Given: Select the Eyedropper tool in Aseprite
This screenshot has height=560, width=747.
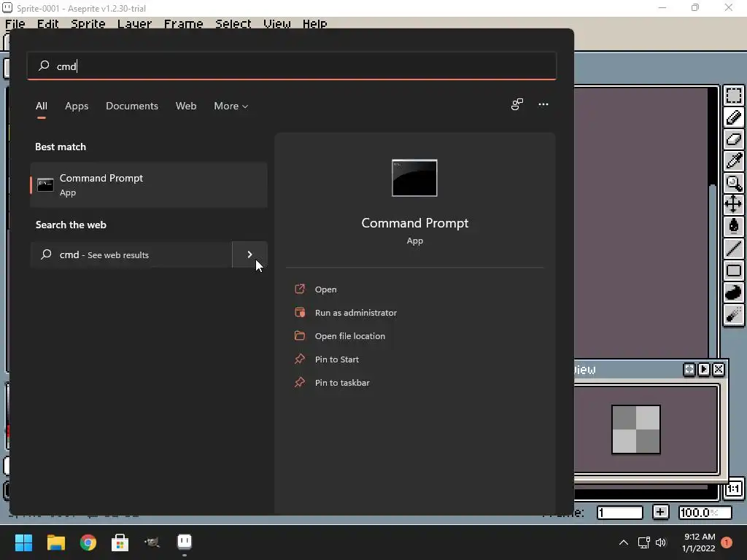Looking at the screenshot, I should (734, 161).
